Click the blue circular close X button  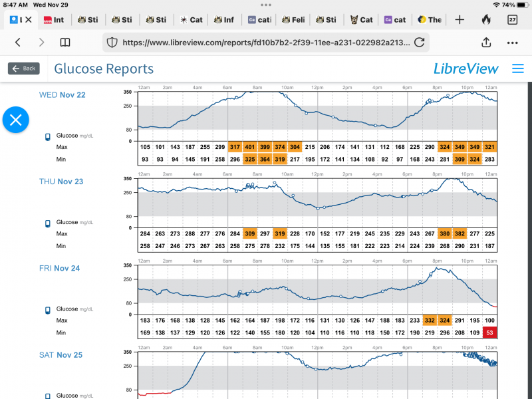16,120
